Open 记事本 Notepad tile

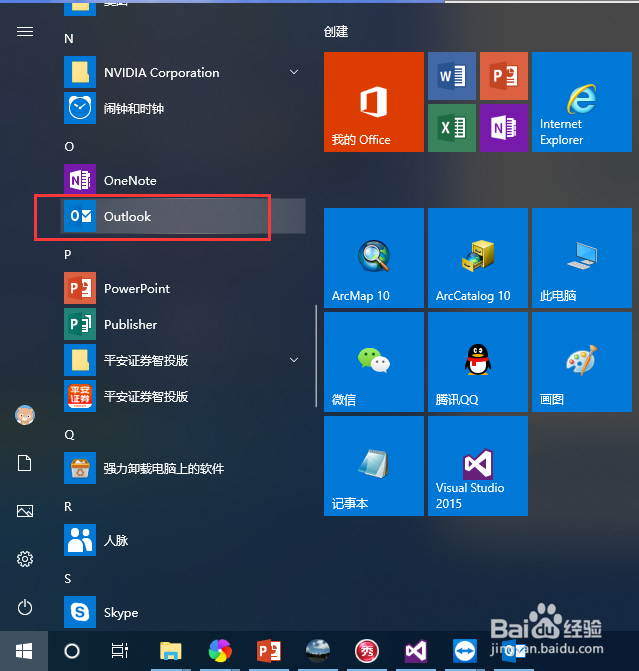tap(374, 466)
